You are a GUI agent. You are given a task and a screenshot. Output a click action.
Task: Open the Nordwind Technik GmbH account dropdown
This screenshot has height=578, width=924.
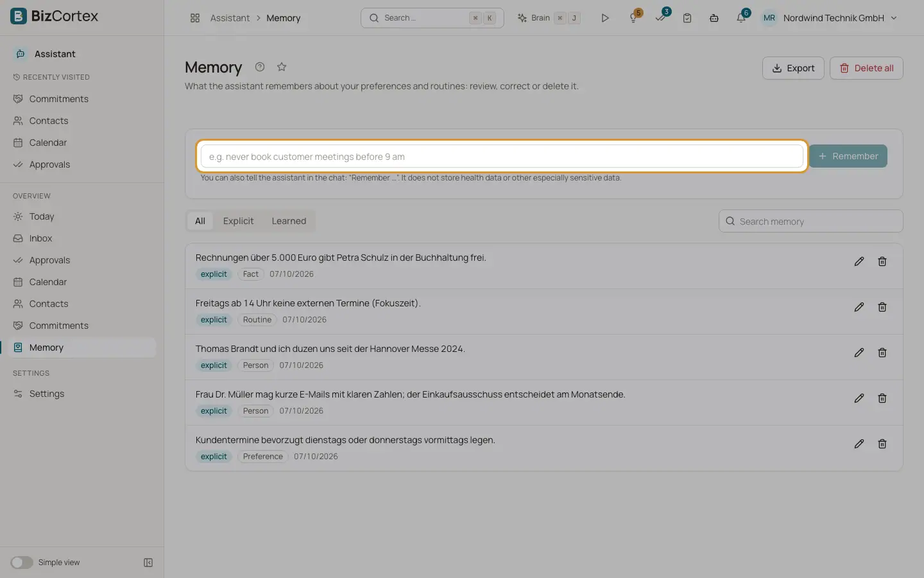829,18
